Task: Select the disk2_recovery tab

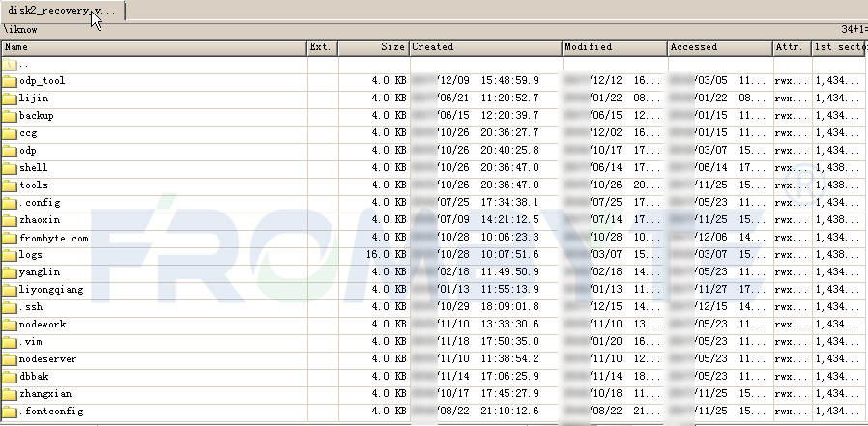Action: click(x=62, y=11)
